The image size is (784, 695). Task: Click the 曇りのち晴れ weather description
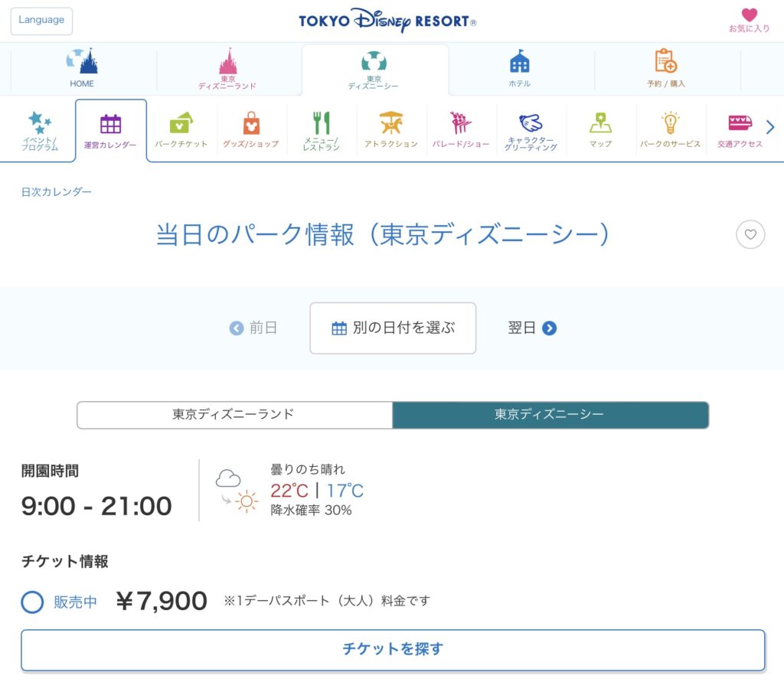coord(308,469)
